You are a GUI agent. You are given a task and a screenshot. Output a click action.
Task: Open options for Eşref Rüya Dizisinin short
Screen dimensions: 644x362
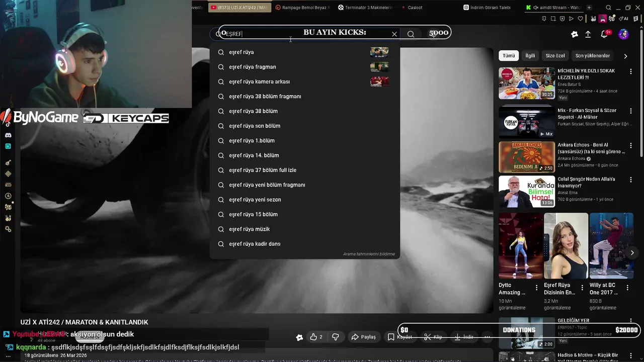pos(582,288)
